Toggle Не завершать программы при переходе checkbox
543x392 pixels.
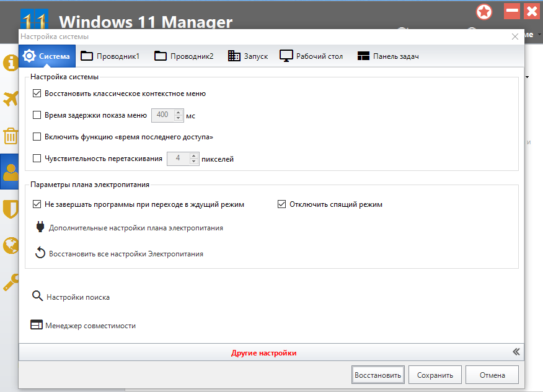37,204
